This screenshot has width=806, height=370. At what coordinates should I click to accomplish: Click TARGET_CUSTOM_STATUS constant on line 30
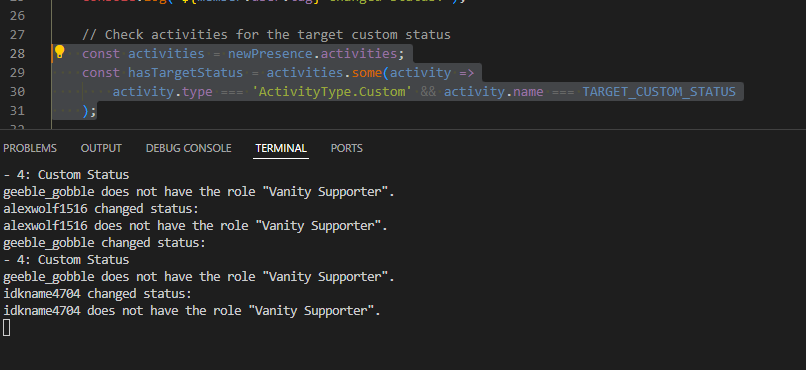tap(659, 91)
